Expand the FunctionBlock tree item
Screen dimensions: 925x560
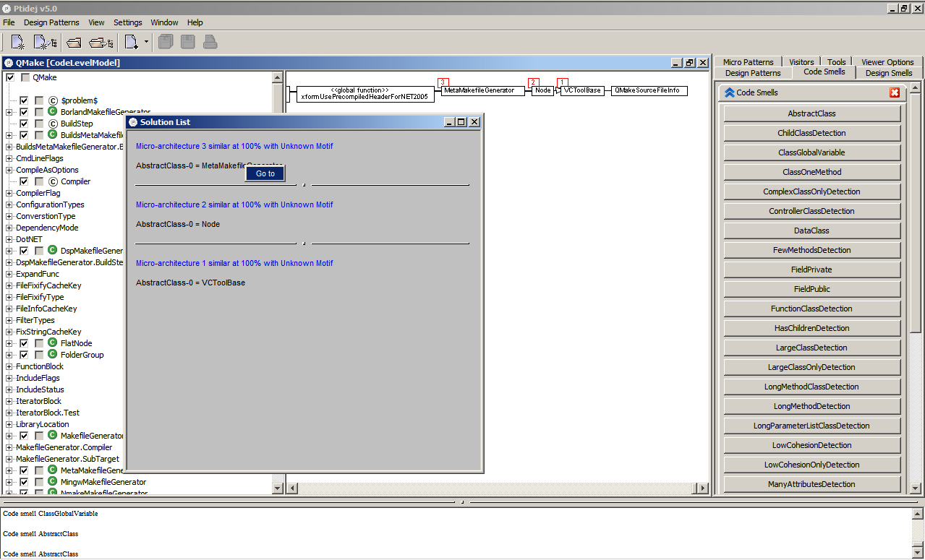pos(9,366)
